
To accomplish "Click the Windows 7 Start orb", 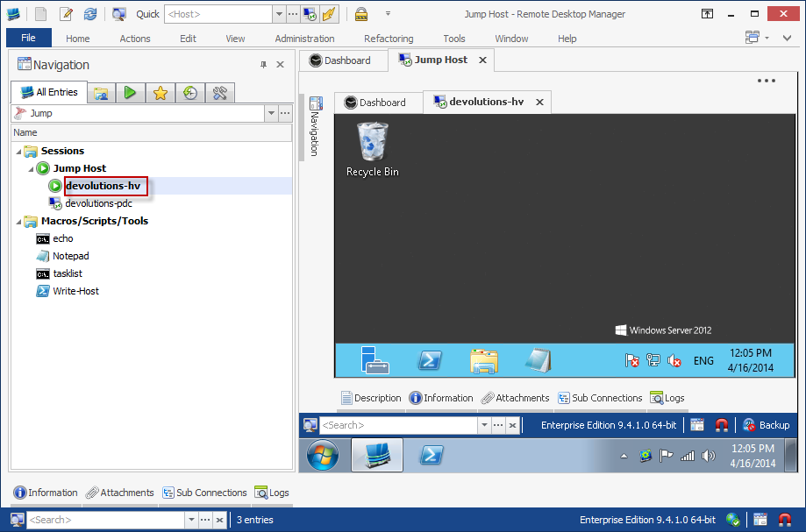I will coord(323,455).
